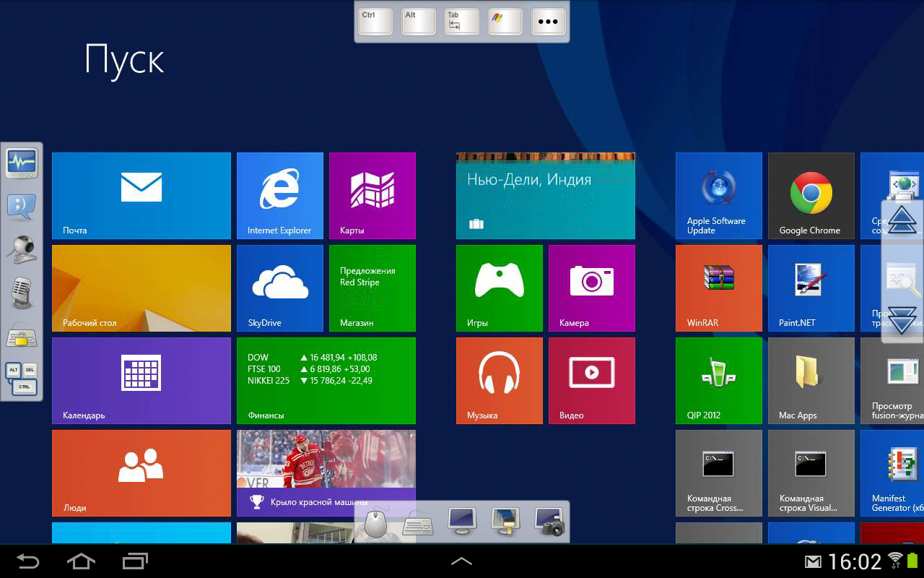The image size is (924, 578).
Task: Click the microphone icon in sidebar
Action: [22, 293]
